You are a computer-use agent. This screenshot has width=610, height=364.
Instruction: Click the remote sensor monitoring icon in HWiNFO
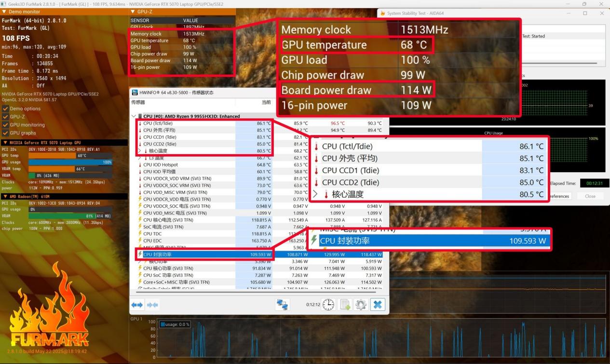[x=283, y=305]
